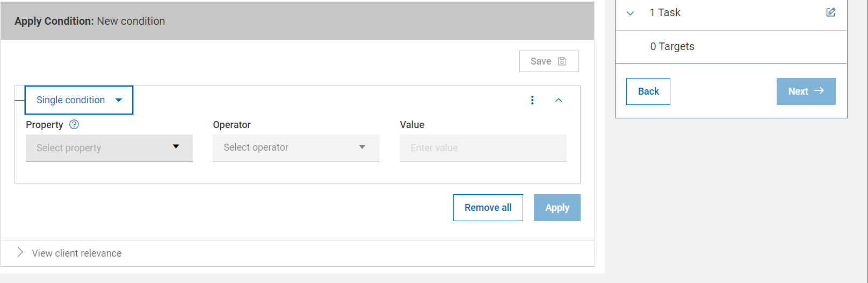Viewport: 868px width, 283px height.
Task: Select the 0 Targets row
Action: coord(672,47)
